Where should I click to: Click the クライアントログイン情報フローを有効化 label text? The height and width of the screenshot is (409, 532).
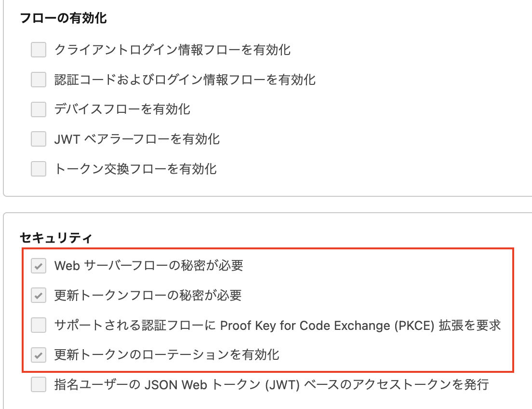[173, 50]
